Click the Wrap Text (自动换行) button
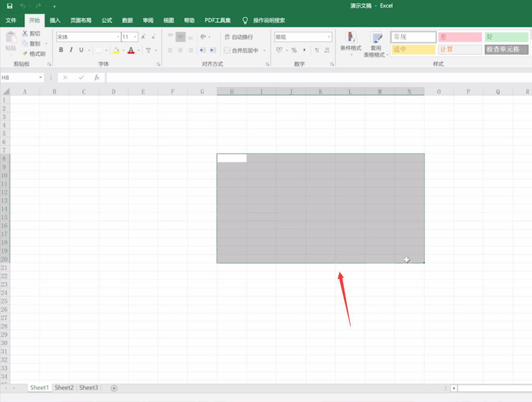 pyautogui.click(x=239, y=37)
